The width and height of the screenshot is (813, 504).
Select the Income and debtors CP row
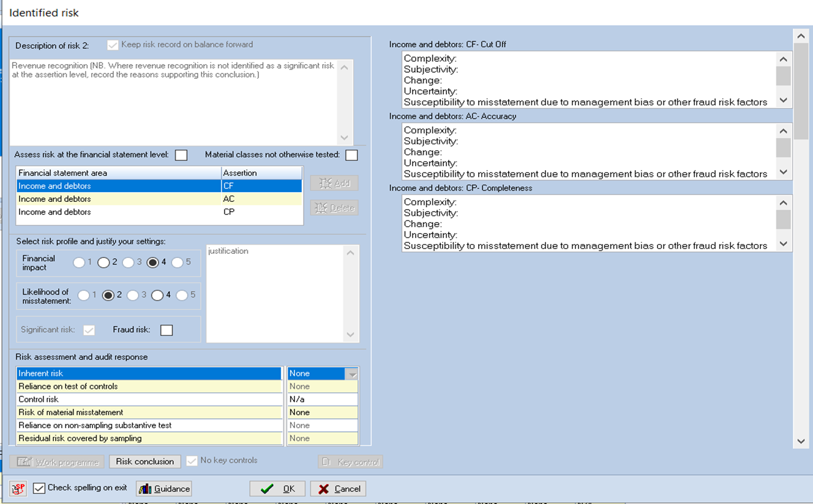[159, 212]
